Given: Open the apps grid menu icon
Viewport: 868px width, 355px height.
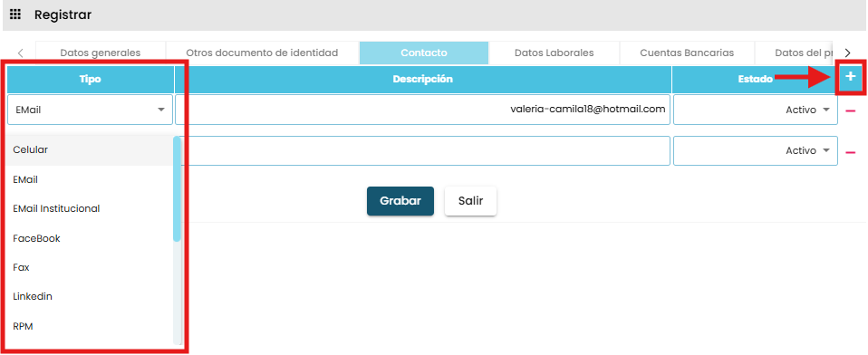Looking at the screenshot, I should point(15,14).
